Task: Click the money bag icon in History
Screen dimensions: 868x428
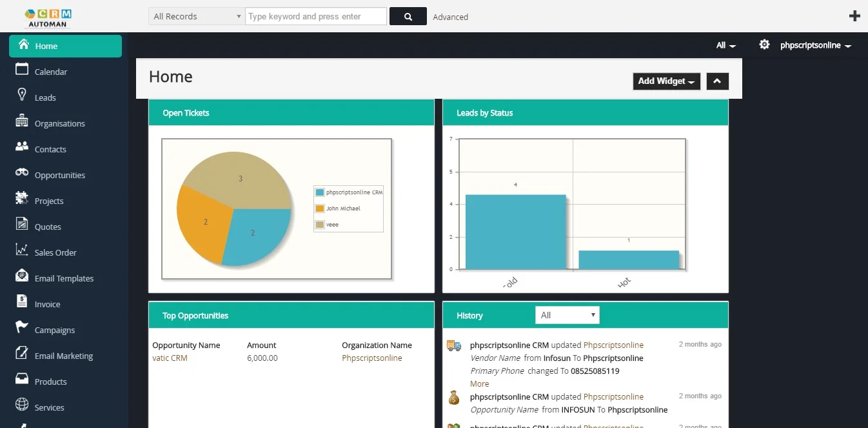Action: coord(454,398)
